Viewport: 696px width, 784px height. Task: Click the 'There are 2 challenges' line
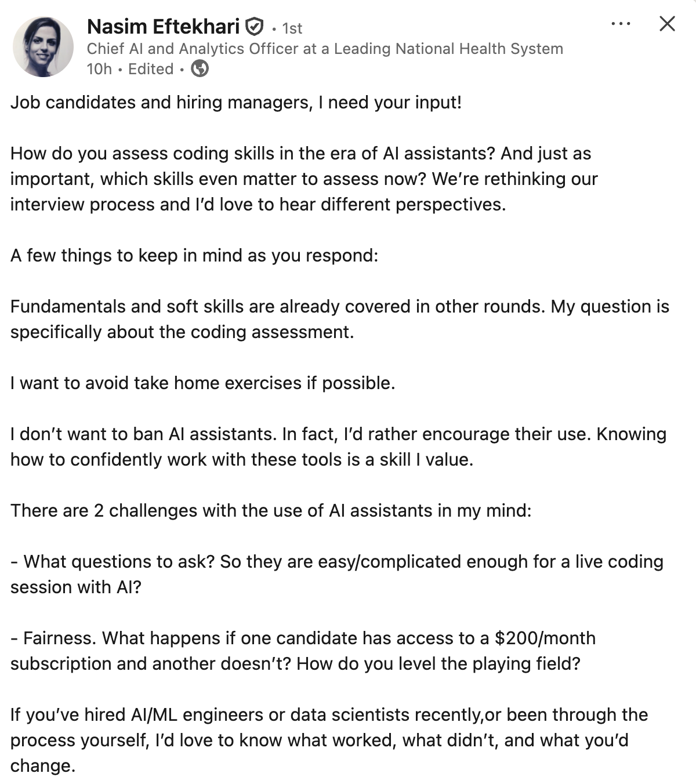pyautogui.click(x=271, y=511)
